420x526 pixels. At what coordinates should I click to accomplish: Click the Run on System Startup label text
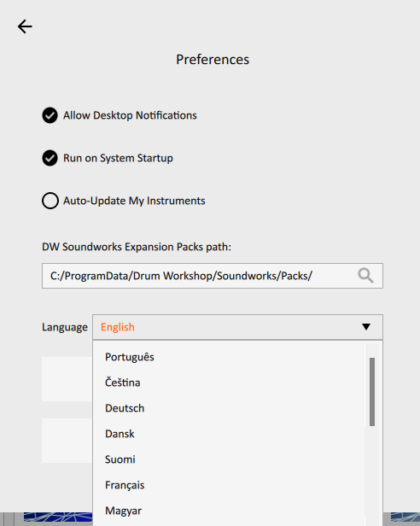[118, 158]
